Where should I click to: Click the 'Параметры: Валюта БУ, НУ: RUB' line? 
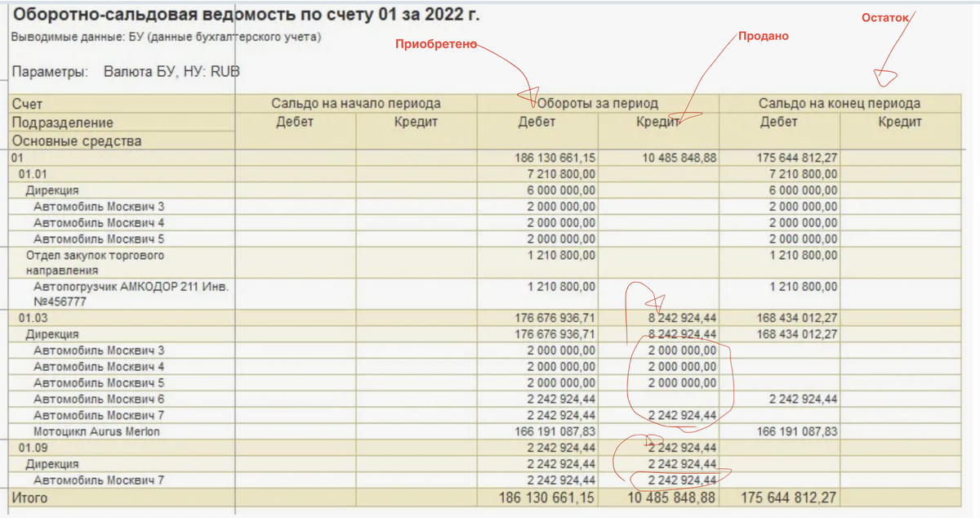[x=126, y=72]
